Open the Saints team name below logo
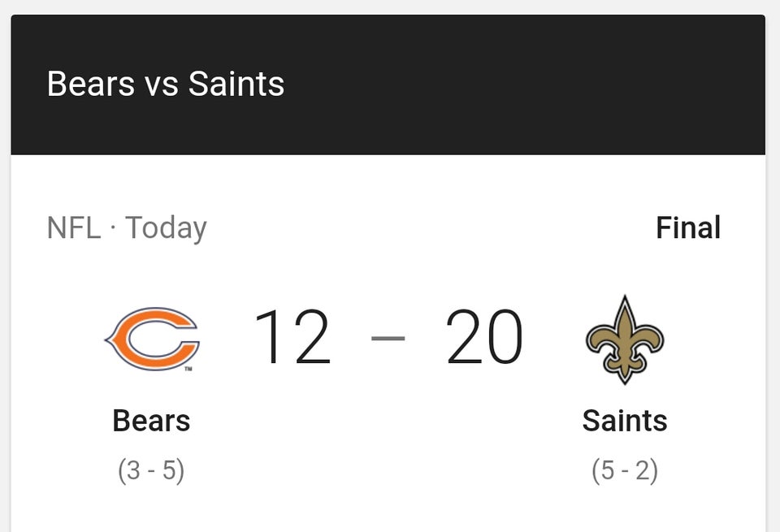 [x=625, y=421]
